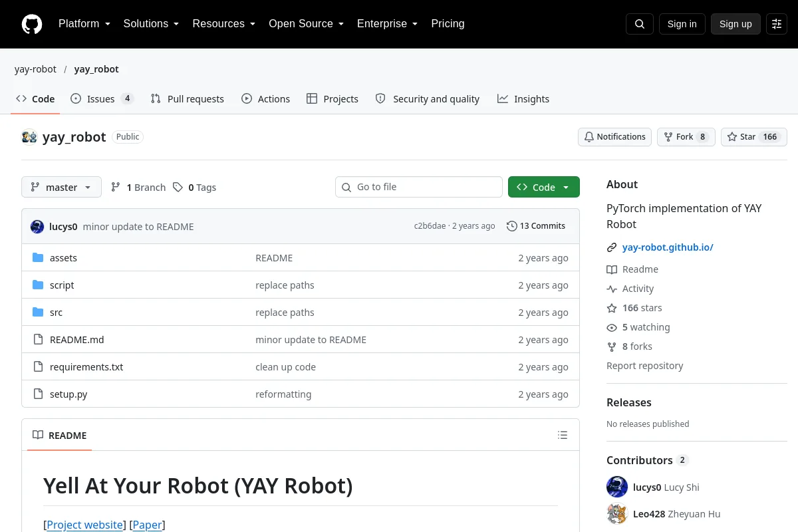Select the README tab heading
Viewport: 798px width, 532px height.
(x=59, y=436)
